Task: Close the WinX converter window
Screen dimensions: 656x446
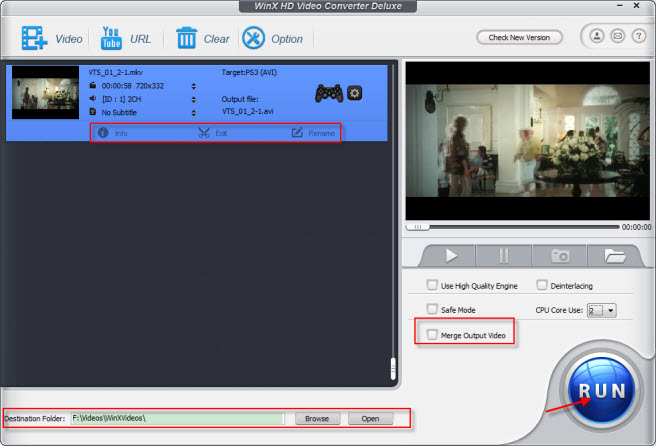Action: tap(636, 5)
